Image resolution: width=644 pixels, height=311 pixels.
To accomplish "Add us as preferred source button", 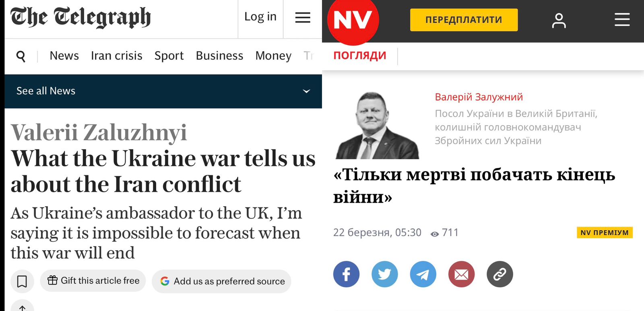I will [221, 281].
